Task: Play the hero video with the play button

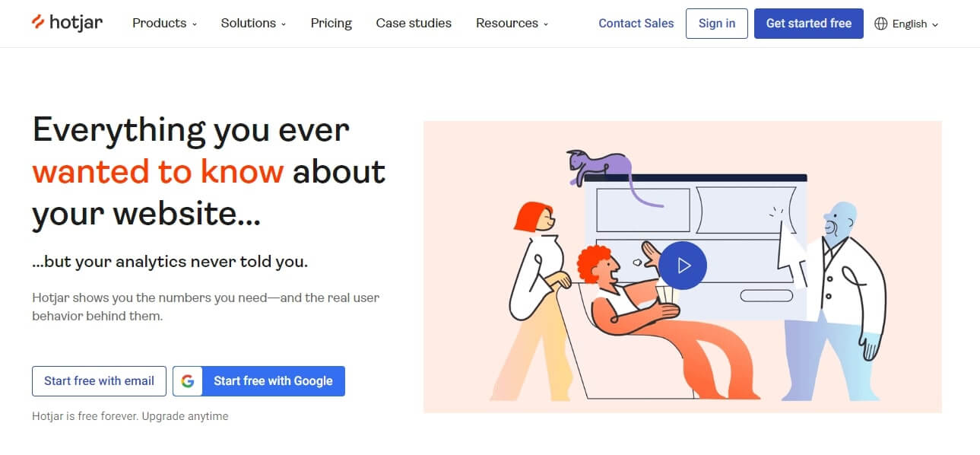Action: click(683, 266)
